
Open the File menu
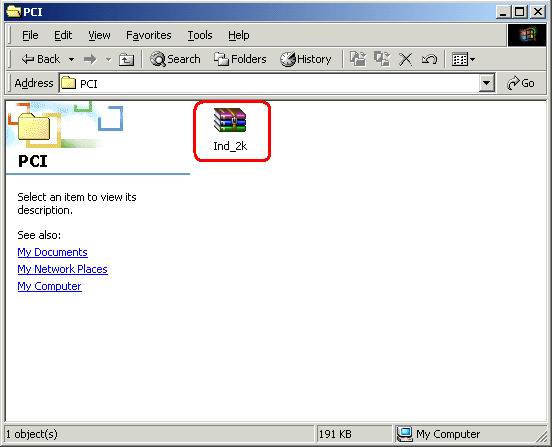pos(30,35)
